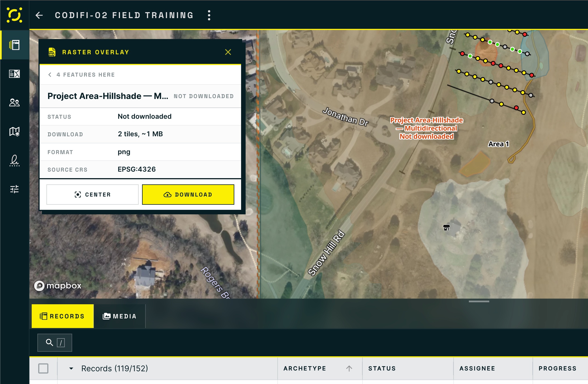
Task: Open the three-dot project options menu
Action: point(209,15)
